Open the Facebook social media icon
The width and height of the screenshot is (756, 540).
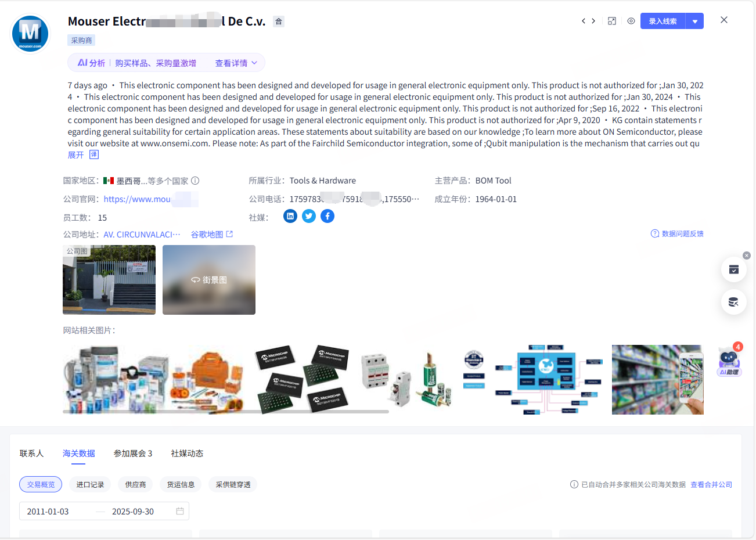coord(327,216)
